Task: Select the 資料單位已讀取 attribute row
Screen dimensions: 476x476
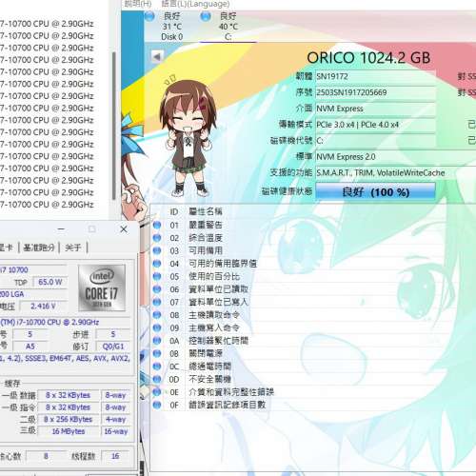Action: [312, 289]
